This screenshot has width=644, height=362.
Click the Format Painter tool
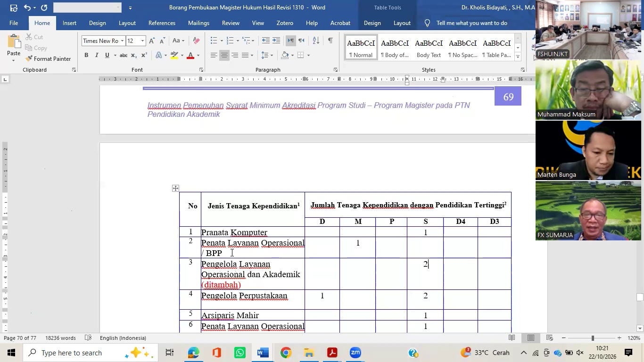(x=48, y=59)
